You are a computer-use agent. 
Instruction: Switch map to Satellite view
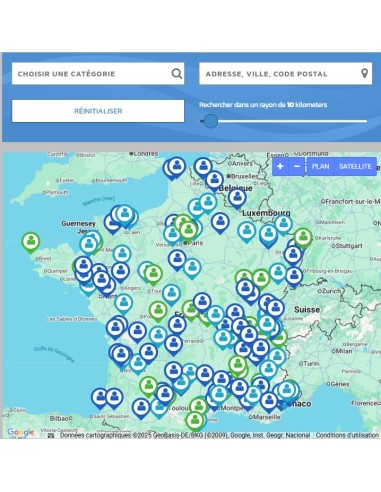click(355, 166)
